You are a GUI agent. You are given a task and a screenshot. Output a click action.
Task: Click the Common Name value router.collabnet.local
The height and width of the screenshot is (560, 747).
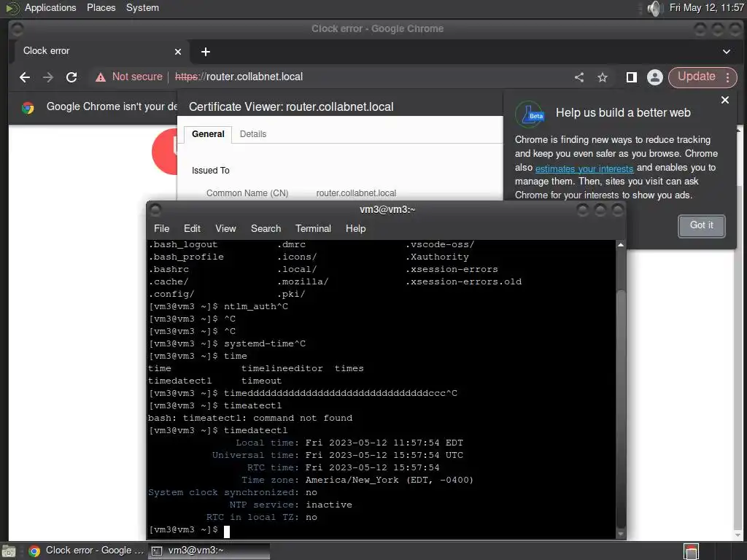coord(356,193)
